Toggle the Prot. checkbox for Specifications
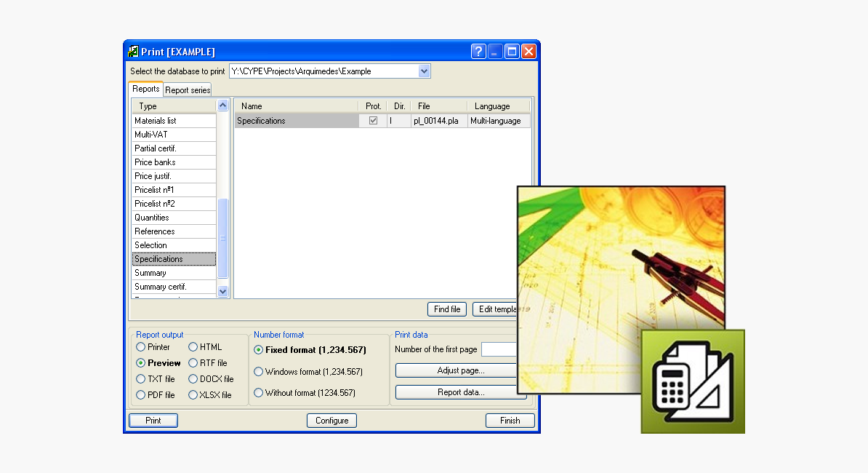Image resolution: width=868 pixels, height=473 pixels. coord(373,120)
